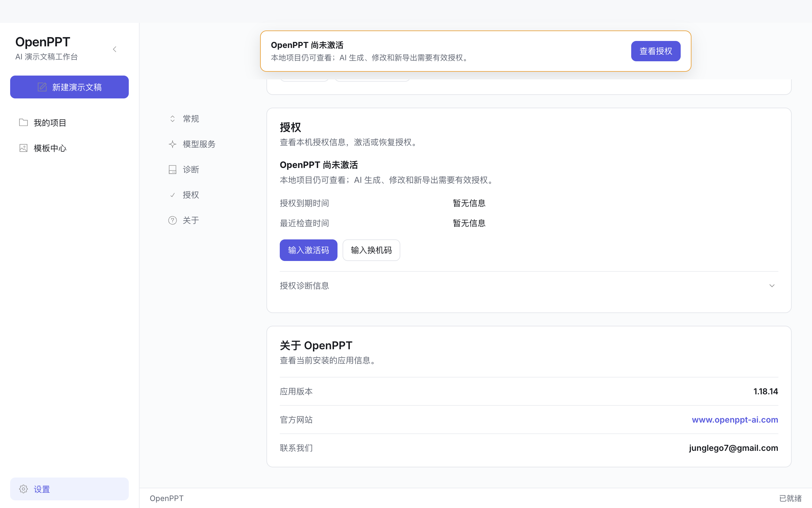This screenshot has height=508, width=812.
Task: Click the 新建演示文稿 button
Action: pos(69,87)
